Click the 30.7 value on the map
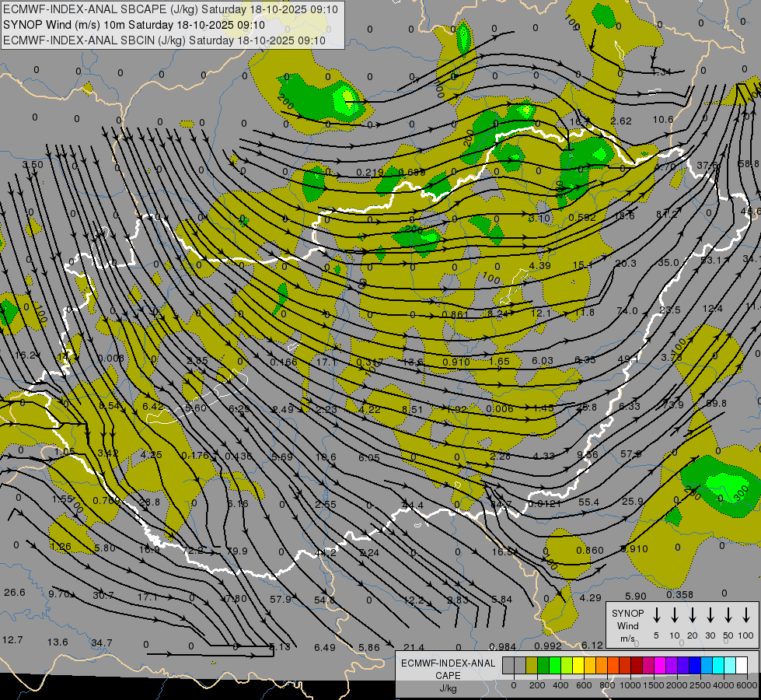Screen dimensions: 761x700 tap(103, 595)
